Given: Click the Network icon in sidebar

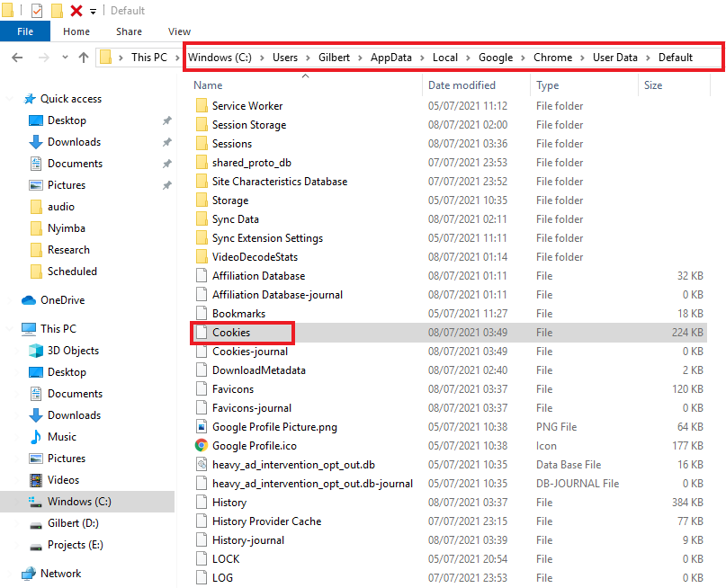Looking at the screenshot, I should click(x=29, y=574).
